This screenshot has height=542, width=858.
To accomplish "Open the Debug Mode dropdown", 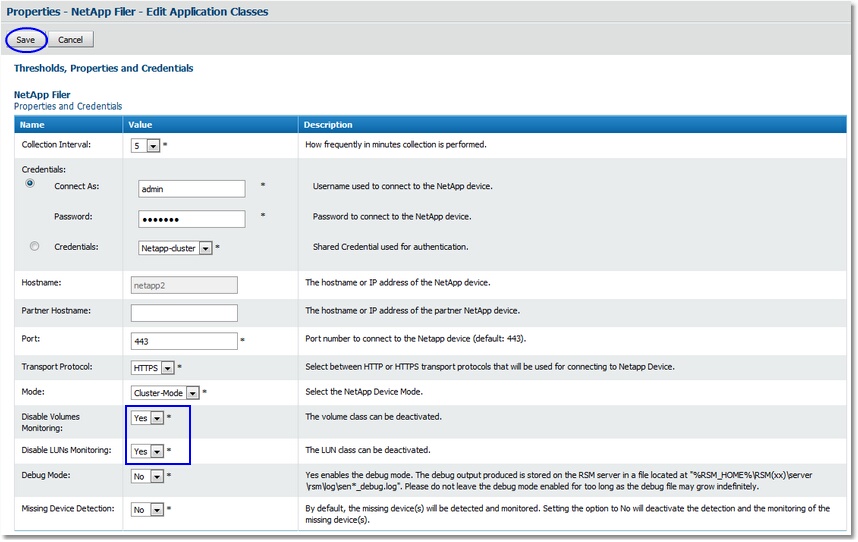I will (147, 476).
